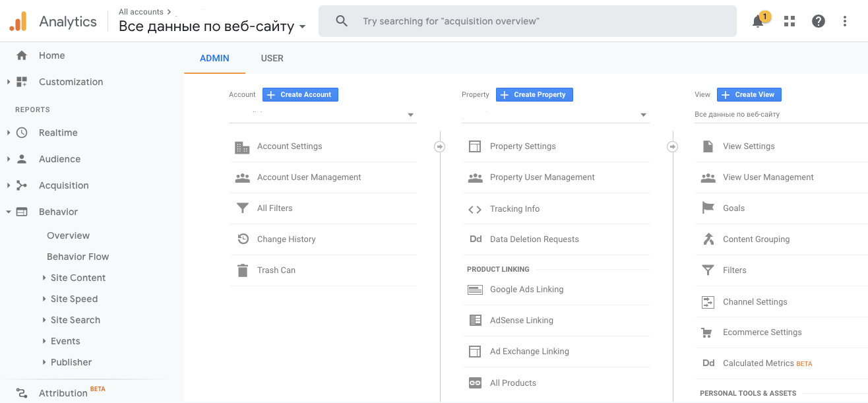868x403 pixels.
Task: Expand the Audience reports arrow
Action: [9, 159]
